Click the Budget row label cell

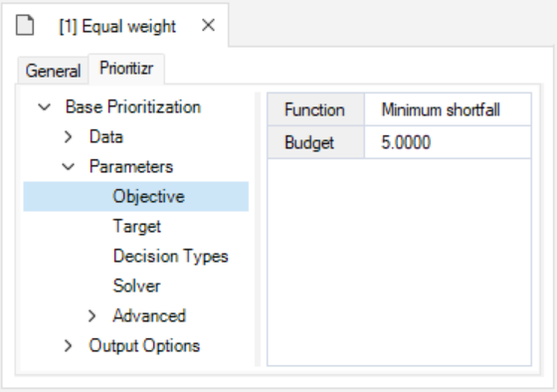tap(316, 142)
